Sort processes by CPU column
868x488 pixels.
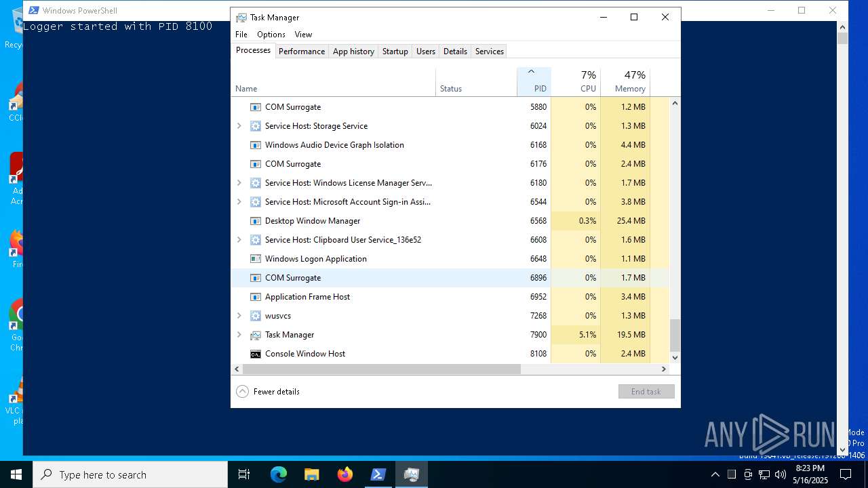(576, 81)
